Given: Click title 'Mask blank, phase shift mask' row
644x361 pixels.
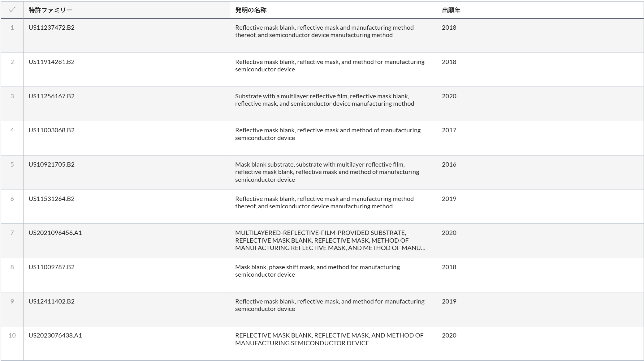Looking at the screenshot, I should [317, 271].
